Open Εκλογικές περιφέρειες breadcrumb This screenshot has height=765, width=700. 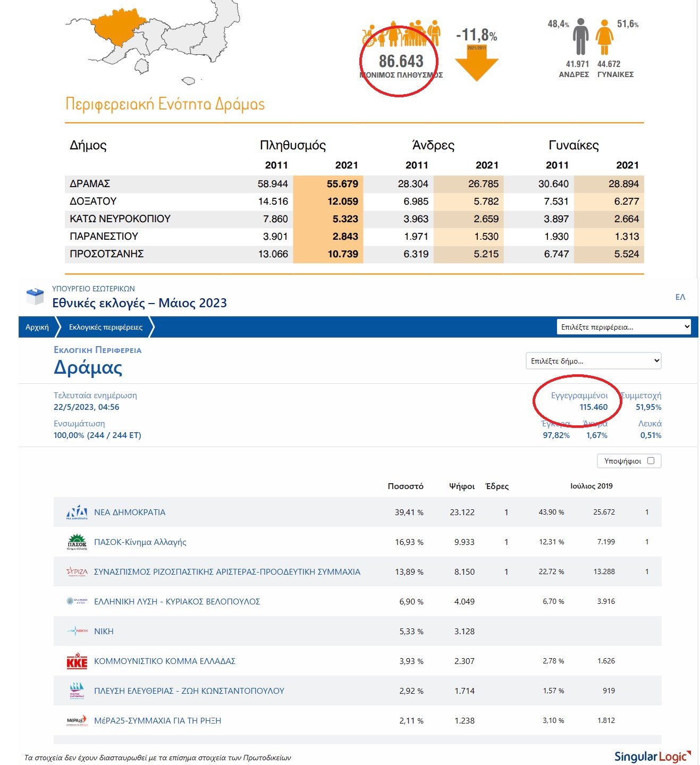(106, 327)
